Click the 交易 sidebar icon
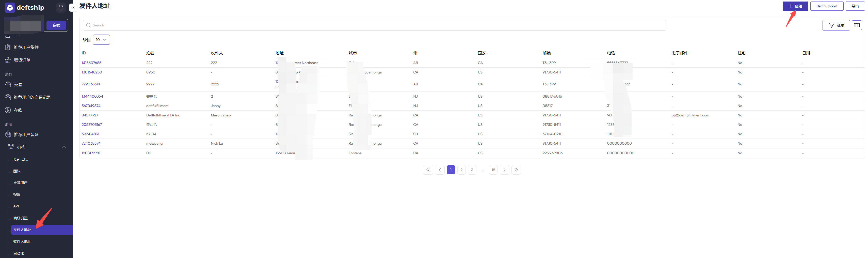868x258 pixels. 8,85
